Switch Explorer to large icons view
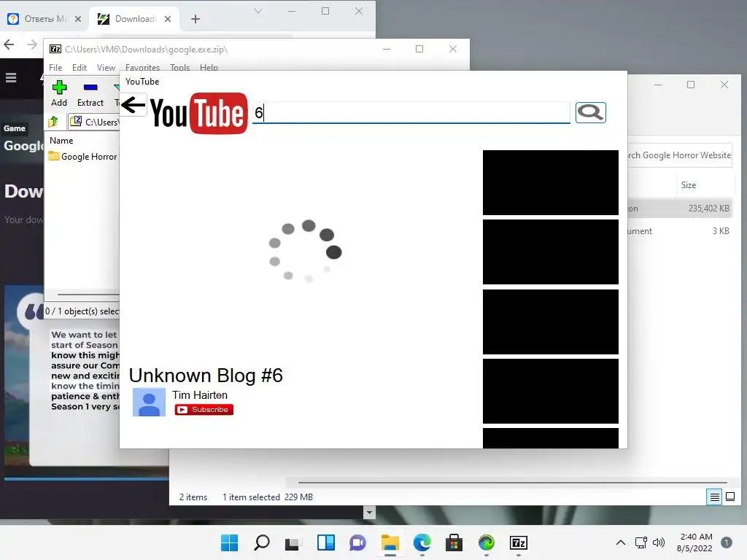Screen dimensions: 747x560 [x=729, y=497]
